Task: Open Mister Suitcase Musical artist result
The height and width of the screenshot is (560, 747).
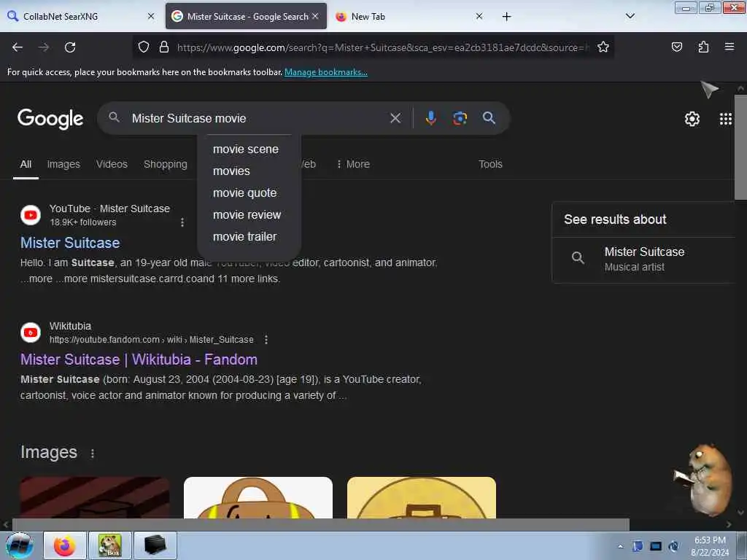Action: [644, 259]
